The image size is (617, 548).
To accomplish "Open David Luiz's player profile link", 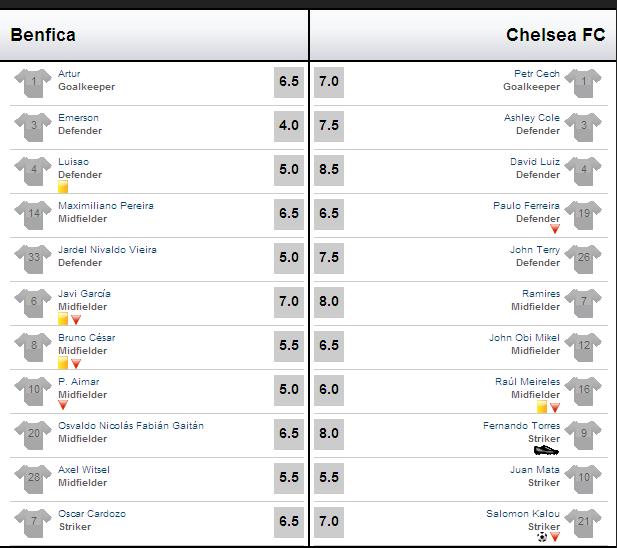I will click(535, 161).
